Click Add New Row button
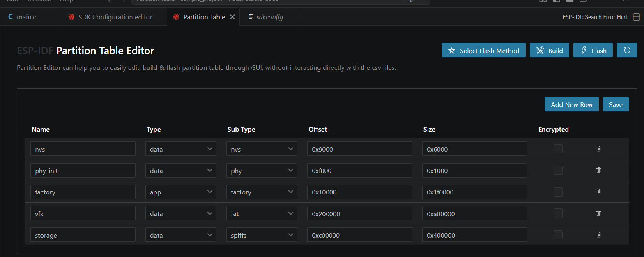The width and height of the screenshot is (644, 257). coord(572,104)
